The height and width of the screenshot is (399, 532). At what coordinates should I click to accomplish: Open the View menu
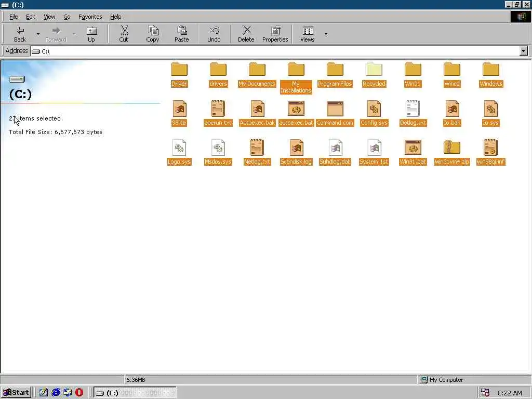49,17
